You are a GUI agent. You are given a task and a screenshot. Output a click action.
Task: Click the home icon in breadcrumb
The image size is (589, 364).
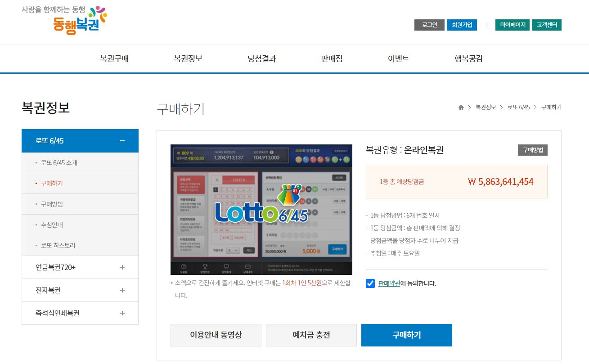click(x=461, y=107)
